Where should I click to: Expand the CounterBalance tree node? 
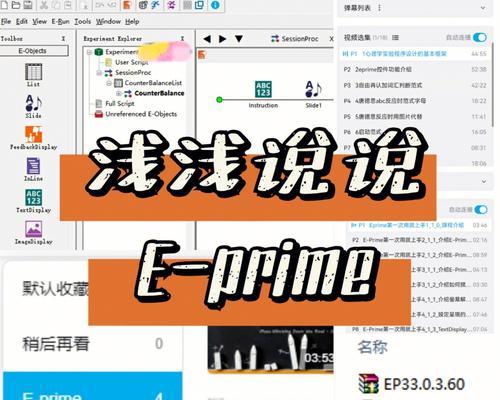pyautogui.click(x=118, y=93)
